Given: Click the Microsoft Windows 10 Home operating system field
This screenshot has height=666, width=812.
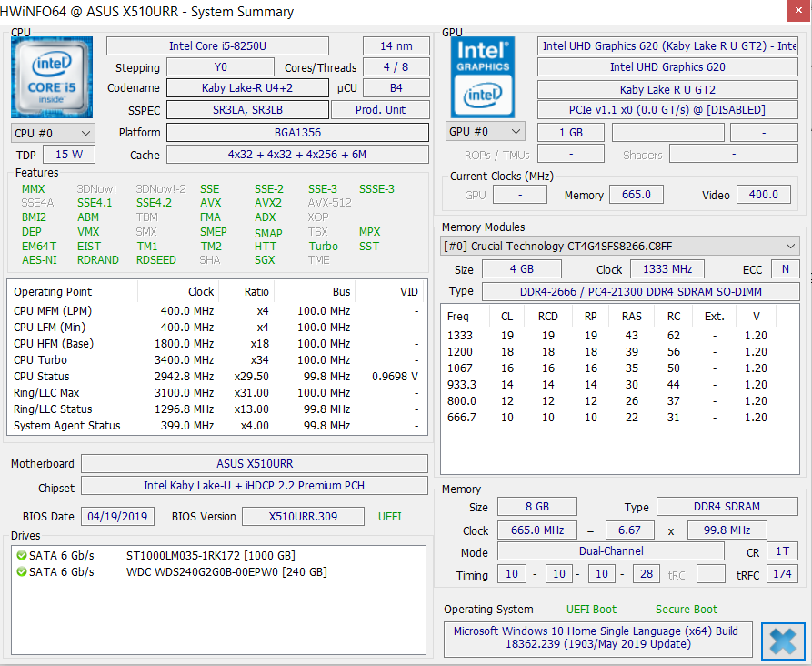Looking at the screenshot, I should 598,639.
